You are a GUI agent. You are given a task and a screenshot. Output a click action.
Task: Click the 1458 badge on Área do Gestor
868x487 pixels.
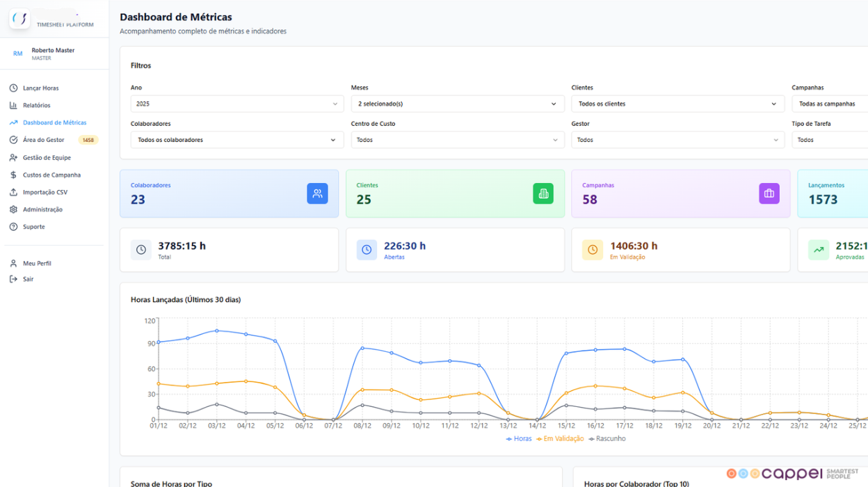point(88,141)
